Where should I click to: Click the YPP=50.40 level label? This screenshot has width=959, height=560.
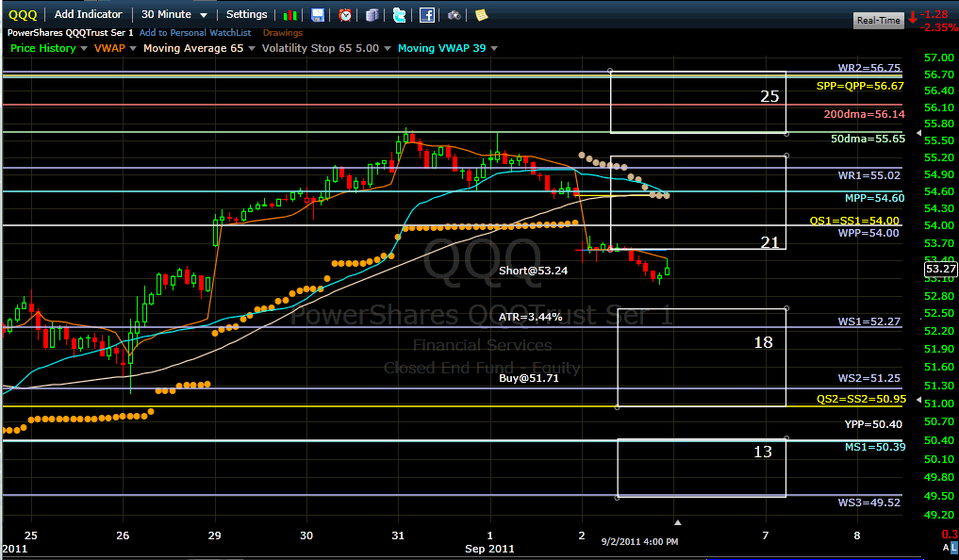click(x=873, y=424)
